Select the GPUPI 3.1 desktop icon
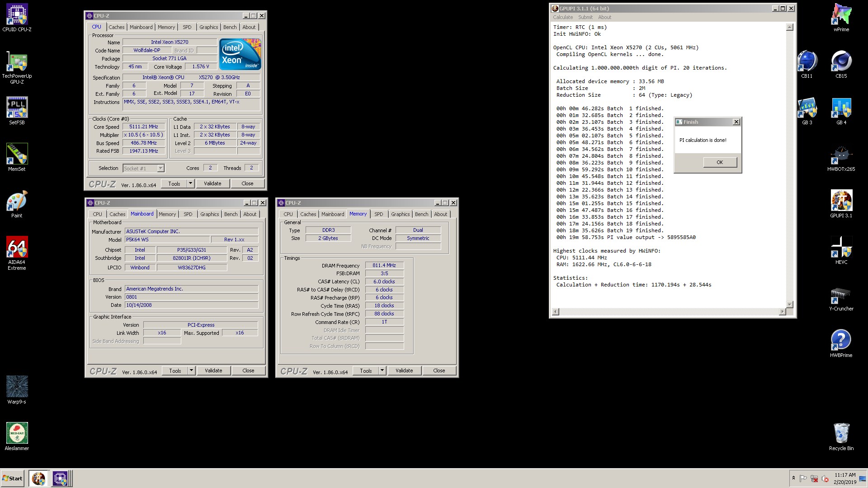The image size is (868, 488). (841, 204)
